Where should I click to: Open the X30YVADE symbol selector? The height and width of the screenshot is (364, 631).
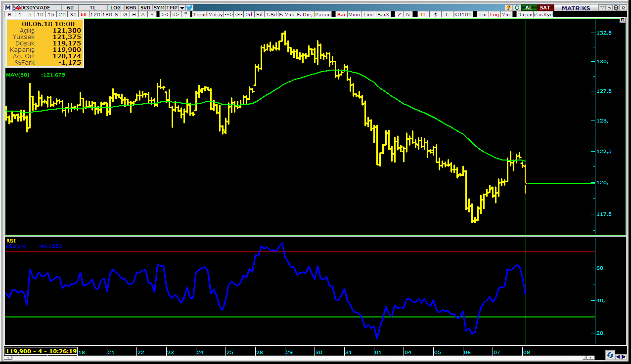coord(42,8)
